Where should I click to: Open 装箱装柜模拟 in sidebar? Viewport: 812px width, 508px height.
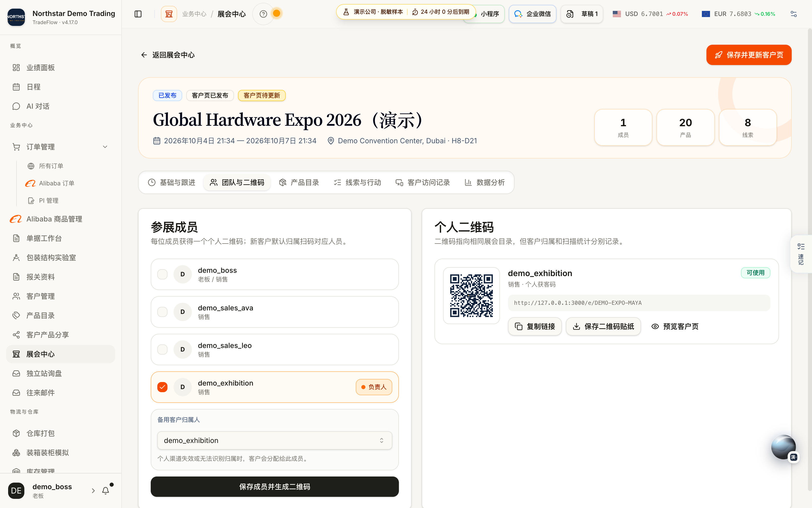[x=60, y=453]
